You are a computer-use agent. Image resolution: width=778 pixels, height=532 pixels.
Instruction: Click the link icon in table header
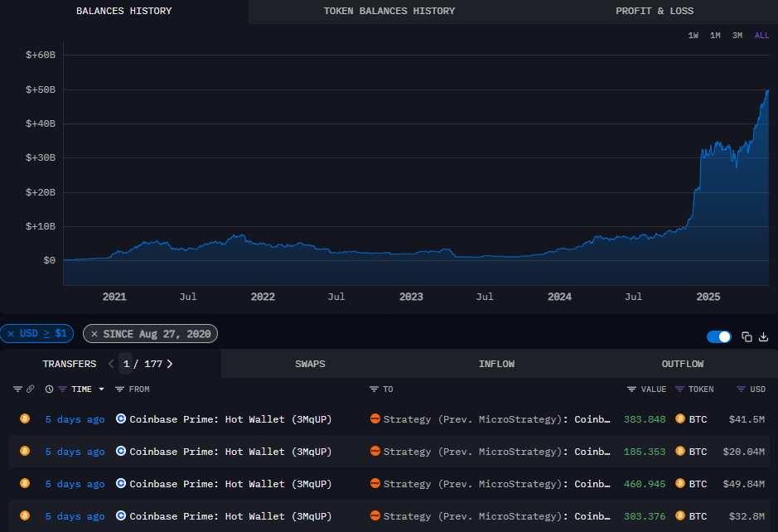click(x=31, y=389)
